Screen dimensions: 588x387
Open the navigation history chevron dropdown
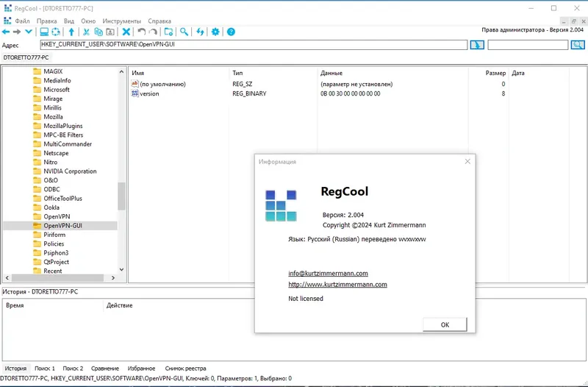coord(28,32)
